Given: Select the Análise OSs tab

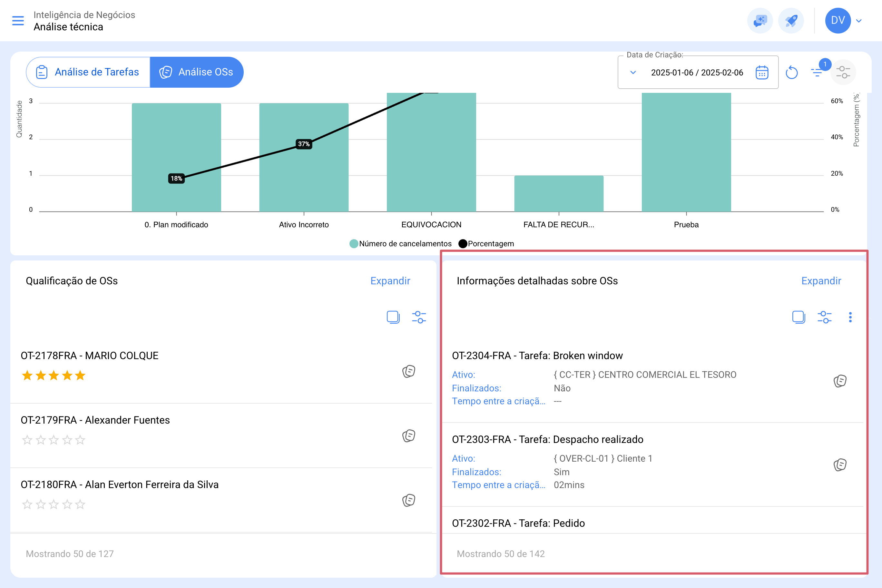Looking at the screenshot, I should pyautogui.click(x=197, y=72).
